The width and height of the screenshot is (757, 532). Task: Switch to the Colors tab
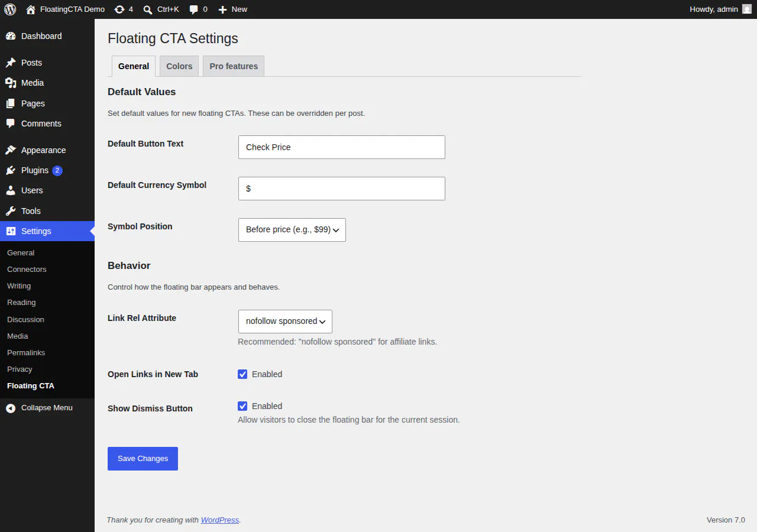(179, 66)
